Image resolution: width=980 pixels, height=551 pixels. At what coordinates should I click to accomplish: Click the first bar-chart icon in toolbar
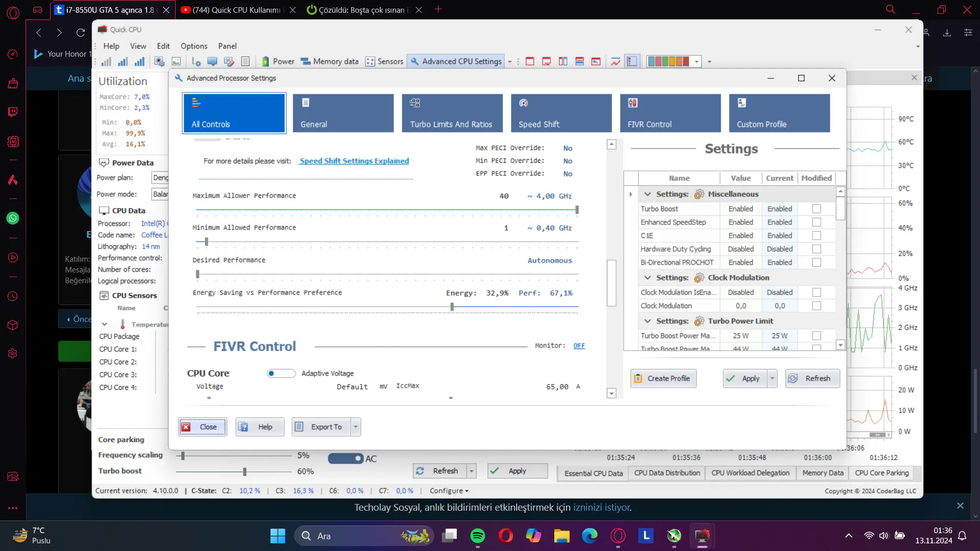pyautogui.click(x=106, y=62)
